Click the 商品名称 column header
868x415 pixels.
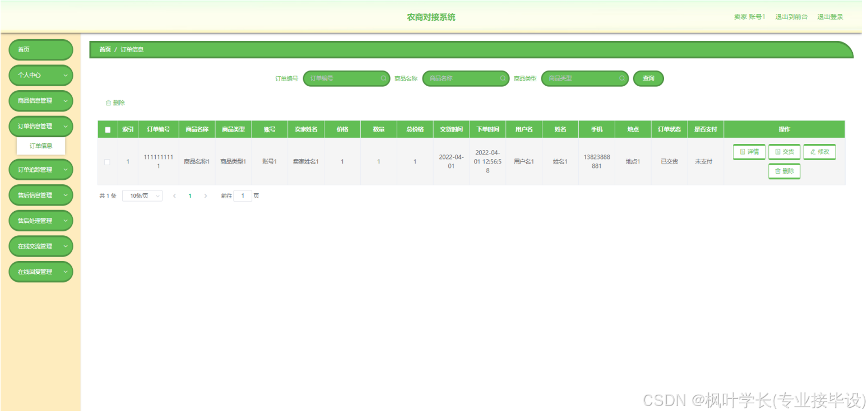[197, 129]
